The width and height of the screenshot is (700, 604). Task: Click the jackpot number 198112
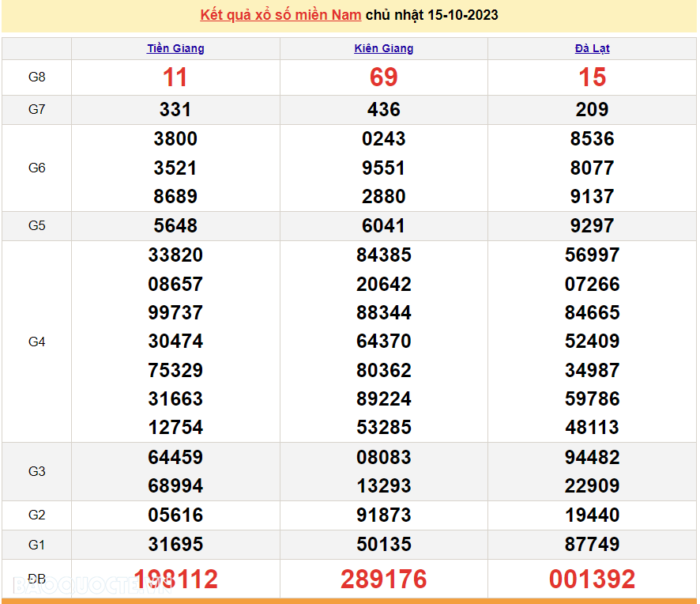(175, 578)
